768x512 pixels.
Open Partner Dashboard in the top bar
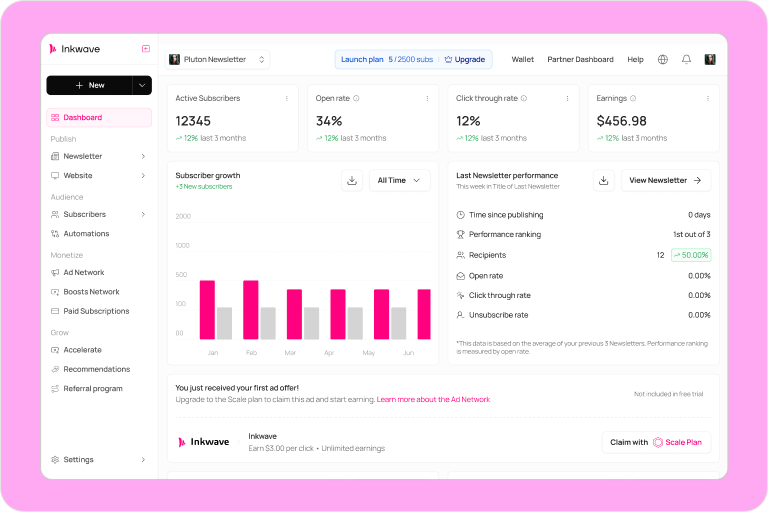tap(580, 59)
